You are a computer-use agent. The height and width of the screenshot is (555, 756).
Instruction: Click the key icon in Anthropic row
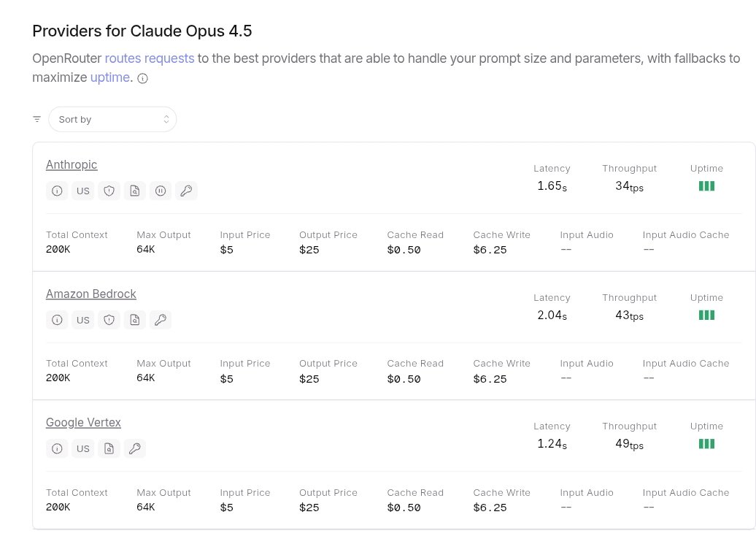186,191
